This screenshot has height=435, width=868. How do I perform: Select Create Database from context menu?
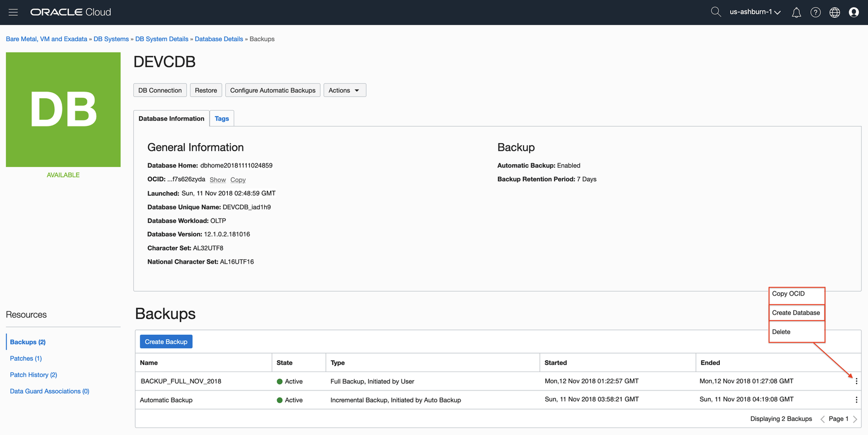(x=796, y=313)
